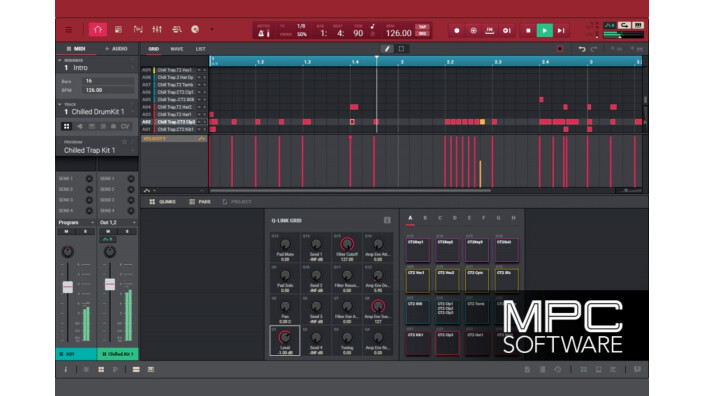Click the Overdub button in transport

tap(473, 31)
